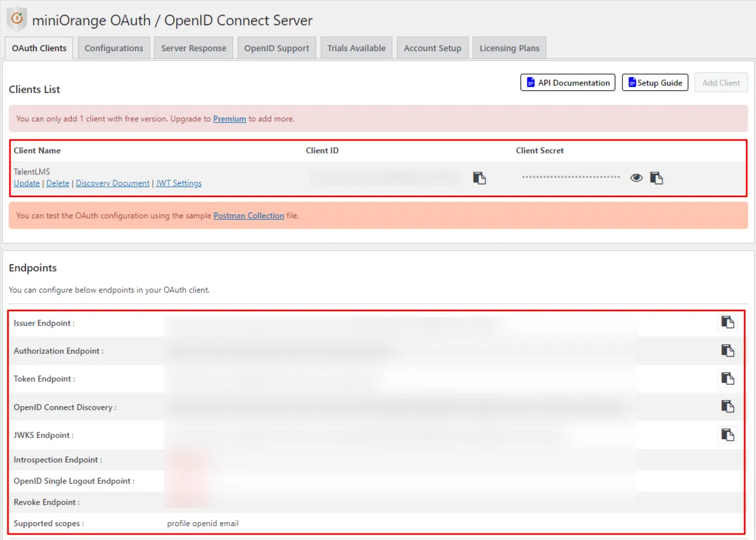Copy the Token Endpoint URL
This screenshot has width=756, height=540.
[x=727, y=379]
